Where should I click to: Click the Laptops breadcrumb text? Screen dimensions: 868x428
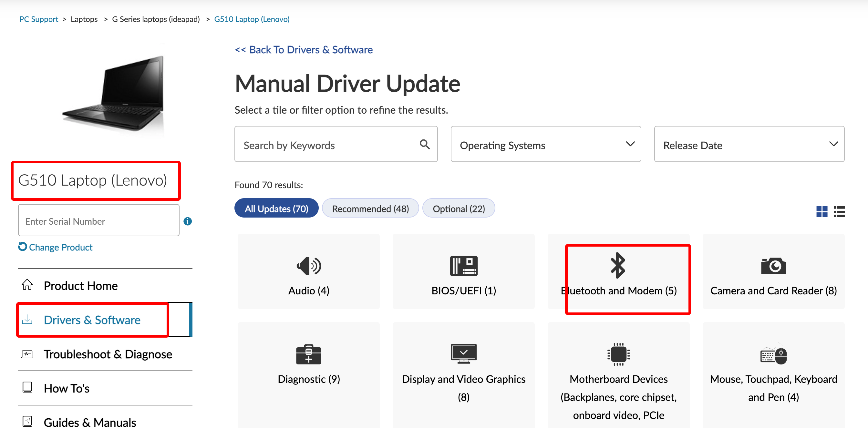84,19
